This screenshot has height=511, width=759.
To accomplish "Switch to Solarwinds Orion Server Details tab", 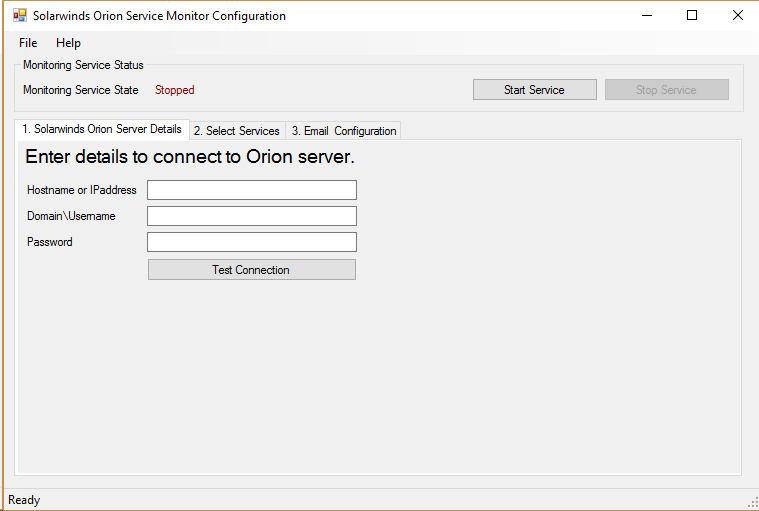I will point(102,129).
